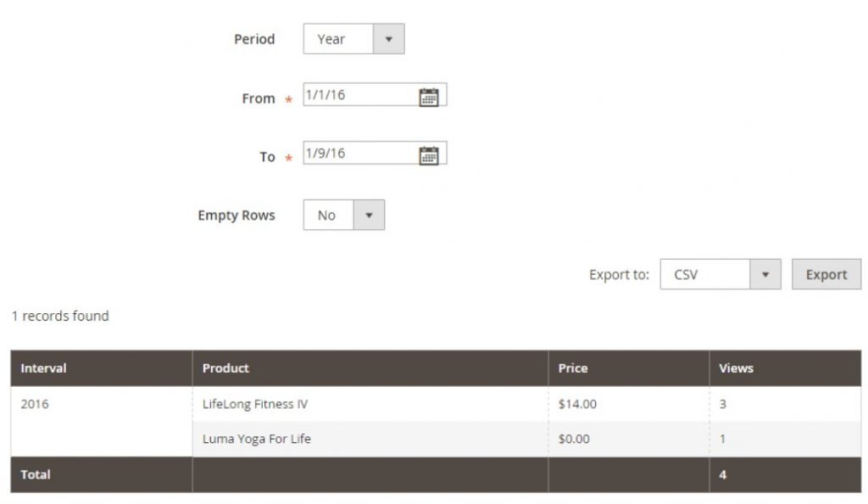Open the Period selector showing Year
The width and height of the screenshot is (868, 504).
[339, 38]
